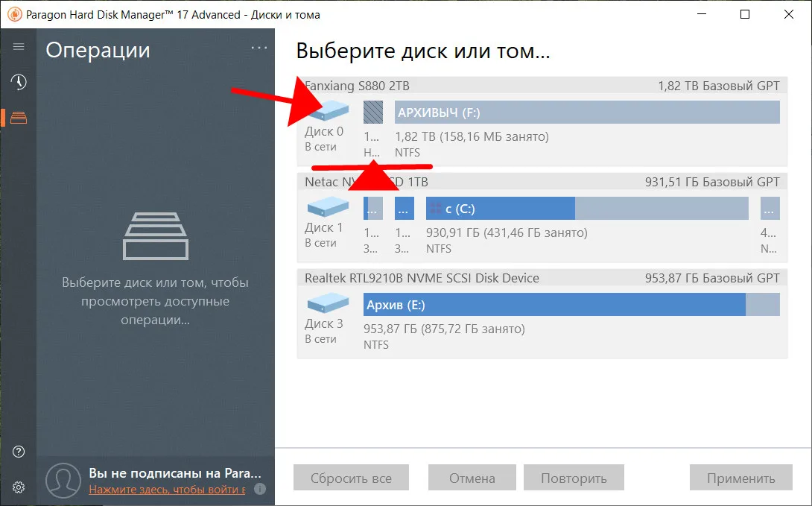Select the Диск 0 drive icon
The width and height of the screenshot is (812, 506).
328,111
